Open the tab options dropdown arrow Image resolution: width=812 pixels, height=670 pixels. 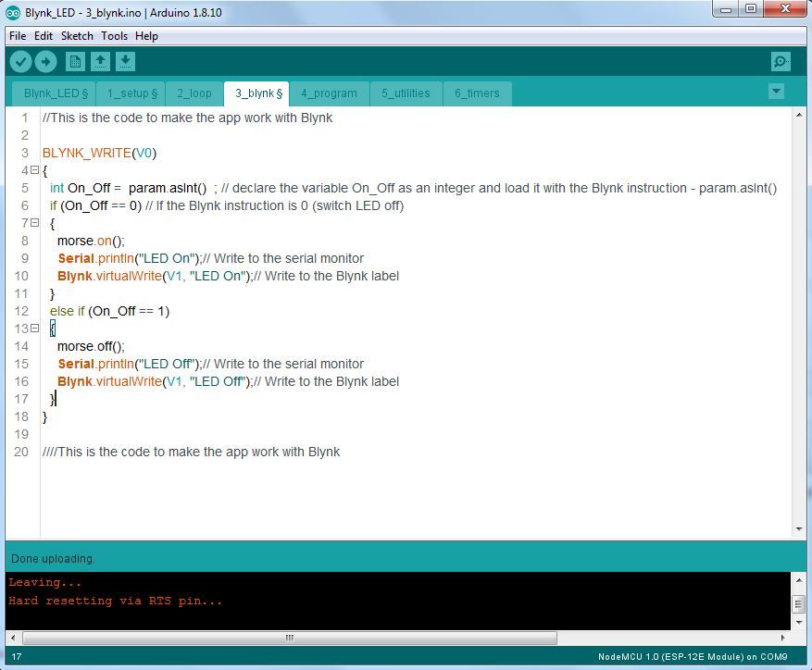click(x=776, y=92)
